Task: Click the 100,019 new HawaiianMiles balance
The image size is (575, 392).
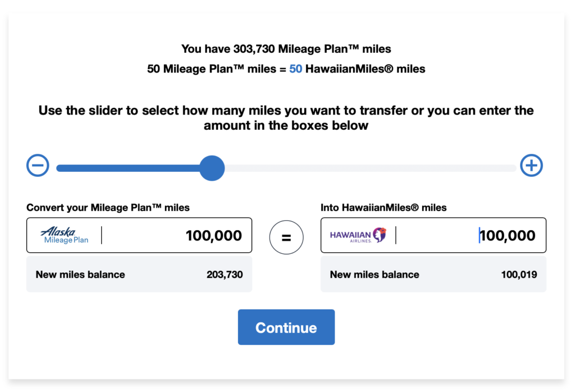Action: click(519, 275)
